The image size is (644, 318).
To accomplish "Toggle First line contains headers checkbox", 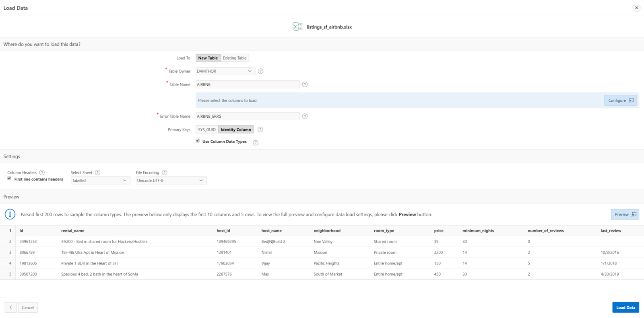I will point(9,178).
